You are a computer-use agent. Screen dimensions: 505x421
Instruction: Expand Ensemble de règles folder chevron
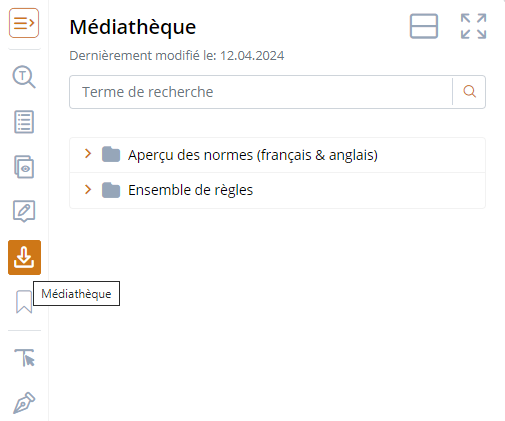click(x=88, y=189)
